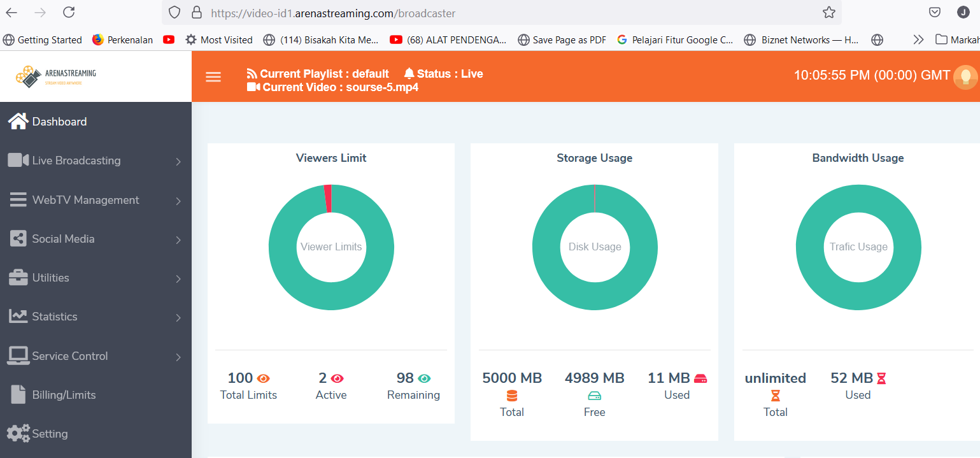Click the teal eye icon beside Remaining

[425, 378]
